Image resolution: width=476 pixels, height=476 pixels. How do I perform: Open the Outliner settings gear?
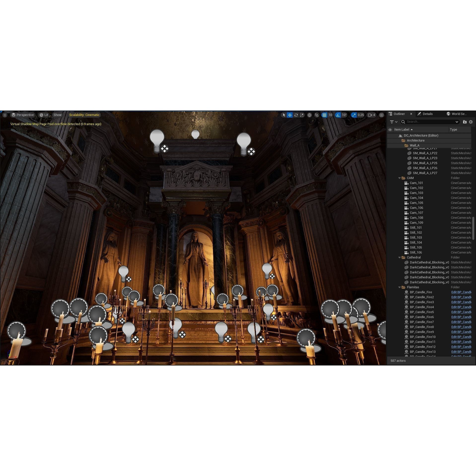471,122
